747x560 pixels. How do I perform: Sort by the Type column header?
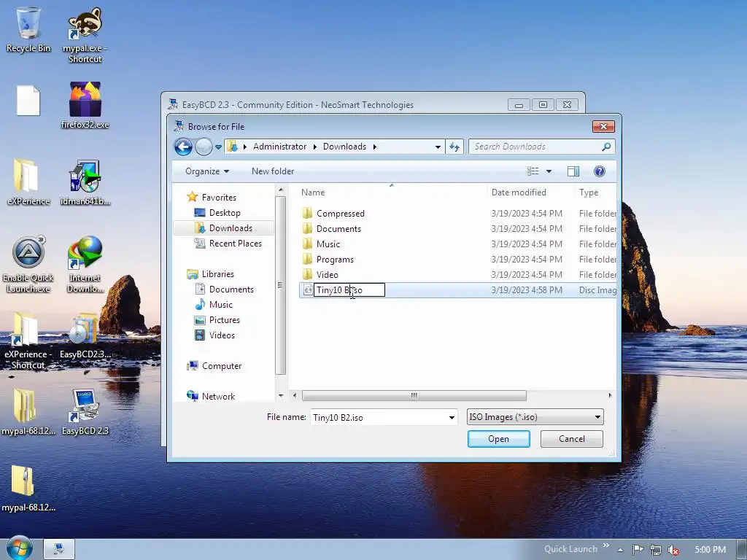[x=589, y=192]
